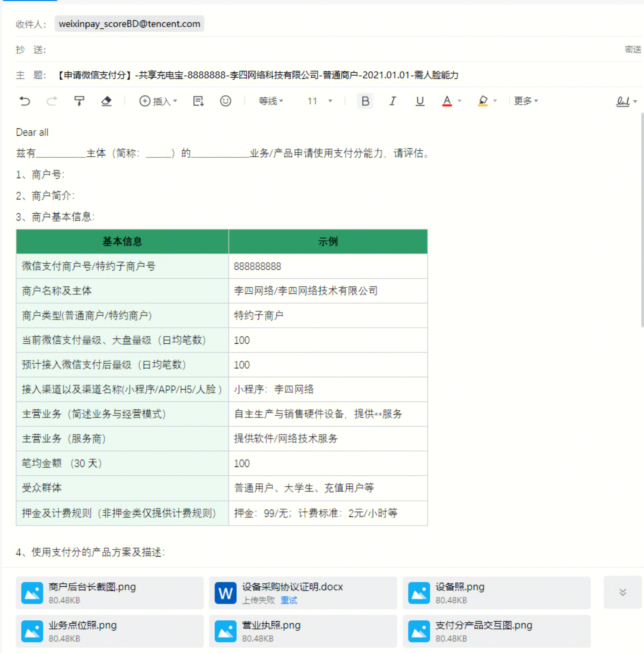Viewport: 644px width, 653px height.
Task: Click the line 2、商户简介:
Action: coord(45,196)
